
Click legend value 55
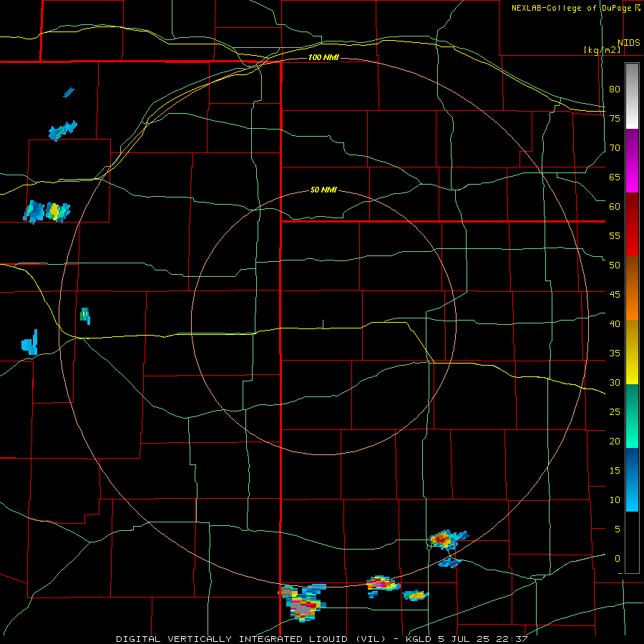coord(615,236)
